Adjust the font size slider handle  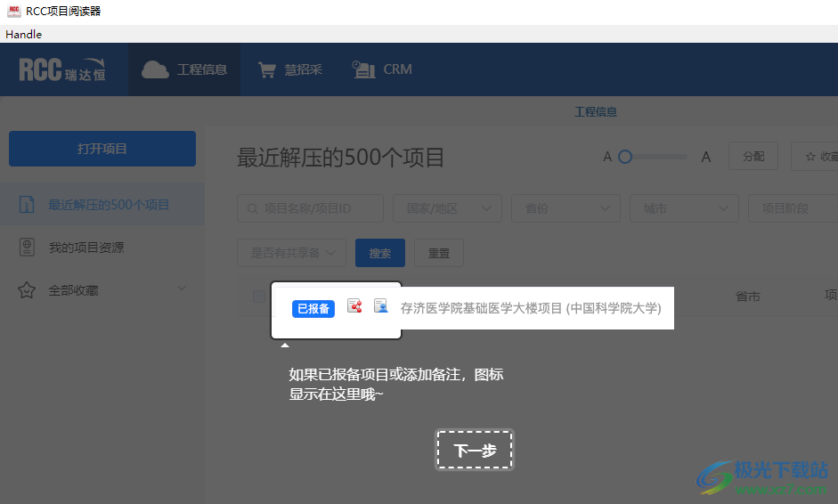[x=625, y=157]
